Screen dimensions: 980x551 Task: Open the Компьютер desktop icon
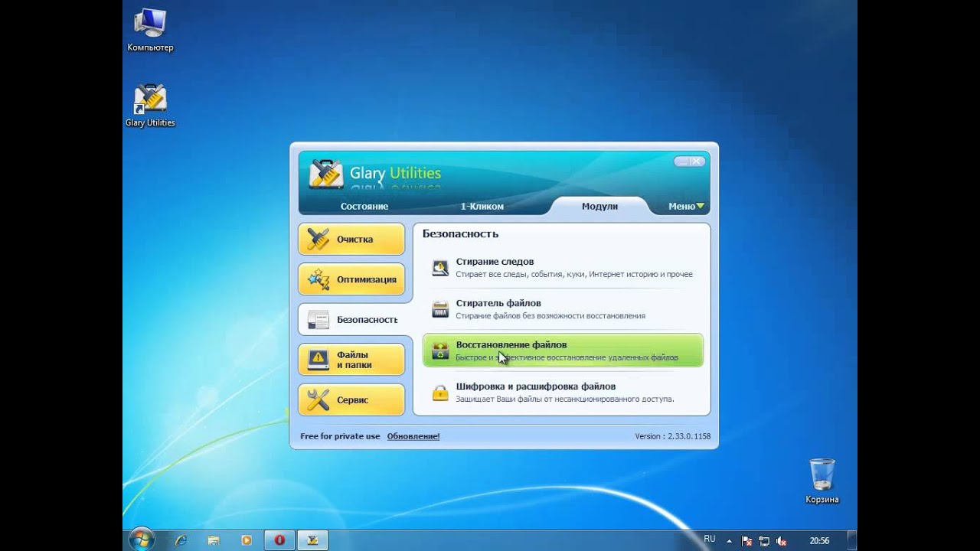(x=150, y=31)
